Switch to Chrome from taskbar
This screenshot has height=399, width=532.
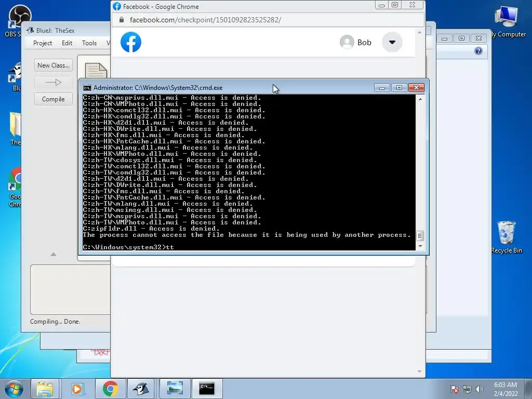110,389
